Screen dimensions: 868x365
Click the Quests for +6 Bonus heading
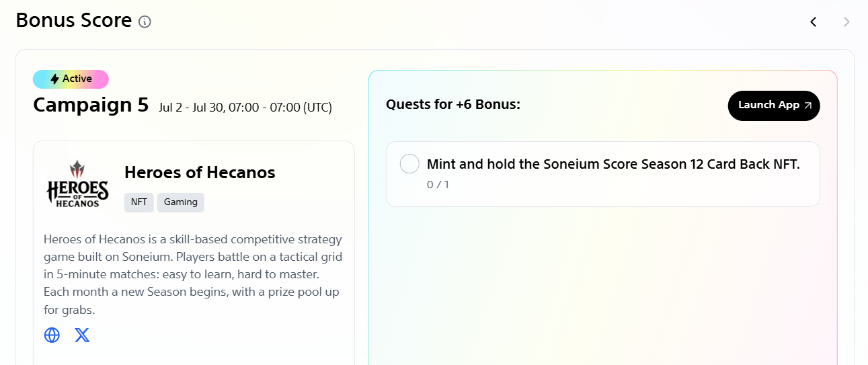point(453,105)
